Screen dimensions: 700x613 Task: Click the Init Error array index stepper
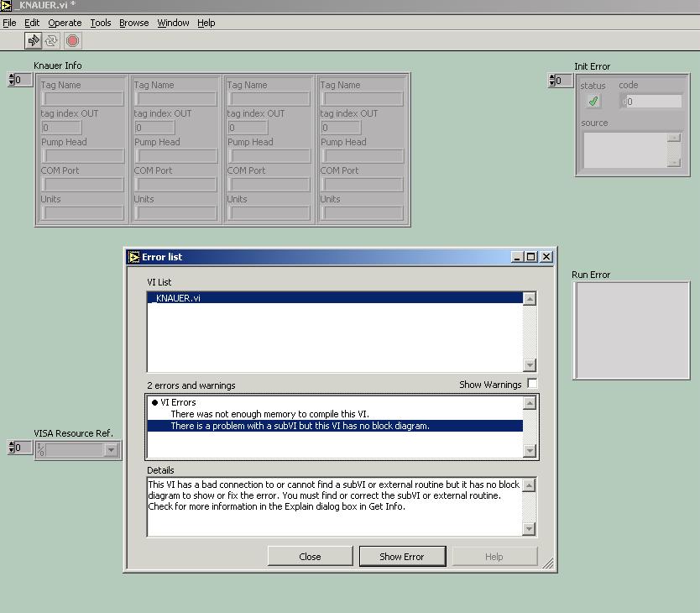coord(552,81)
